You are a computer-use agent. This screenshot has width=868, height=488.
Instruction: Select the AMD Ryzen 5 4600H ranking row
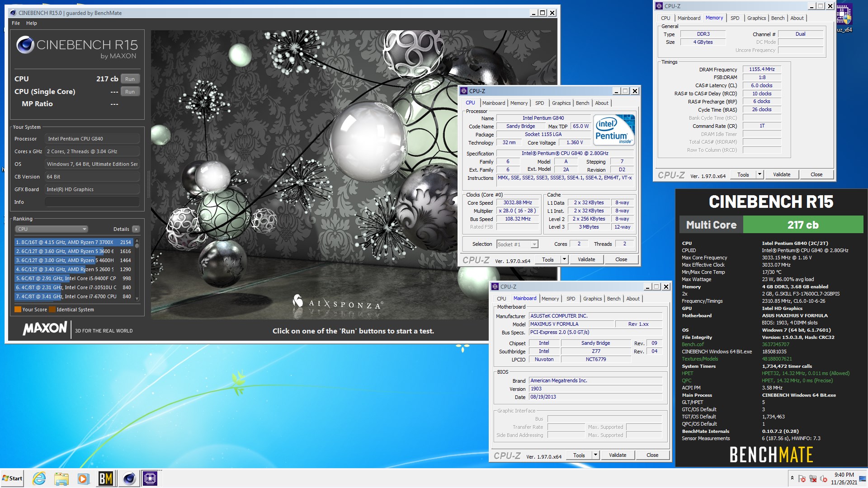[73, 260]
